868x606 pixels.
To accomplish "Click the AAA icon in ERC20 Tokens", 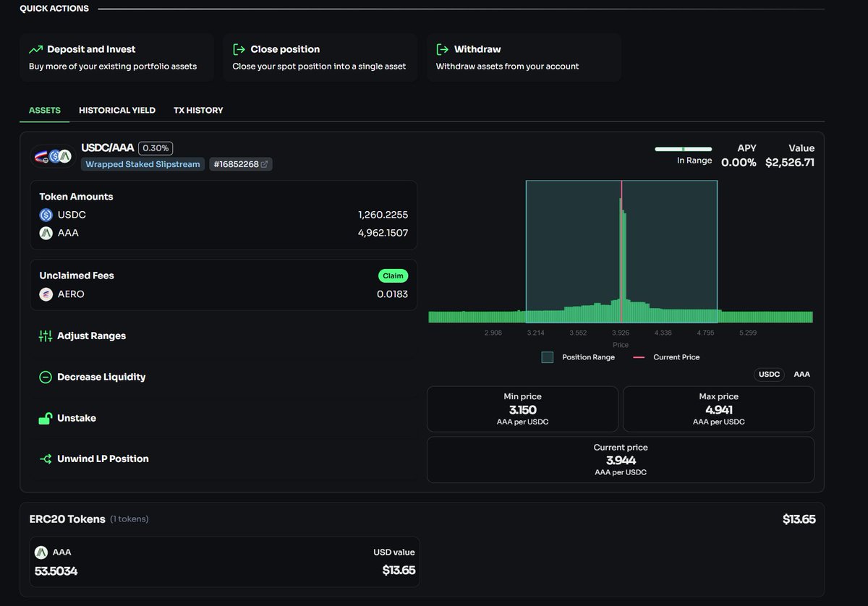I will click(41, 552).
